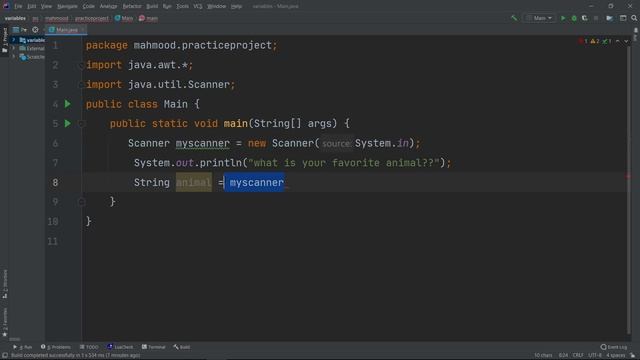
Task: Jump to next highlighted problem arrow
Action: click(x=626, y=41)
